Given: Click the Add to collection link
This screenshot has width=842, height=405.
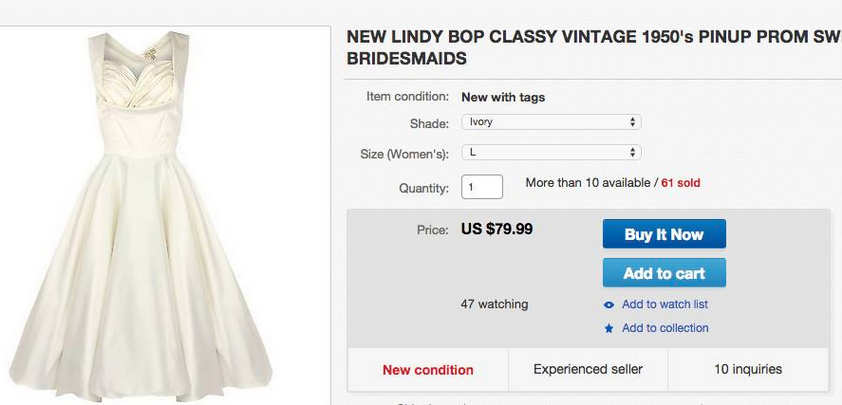Looking at the screenshot, I should coord(664,328).
